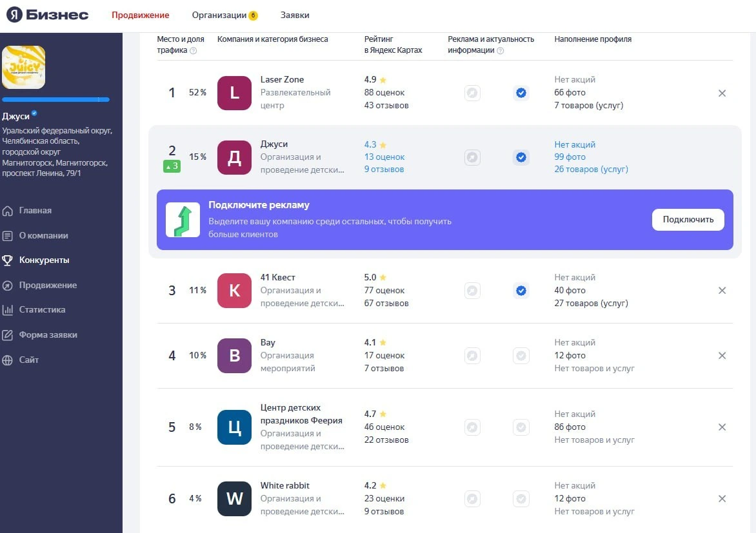Click the Центр детских праздников Феерия name
Screen dimensions: 756x533
[x=301, y=414]
